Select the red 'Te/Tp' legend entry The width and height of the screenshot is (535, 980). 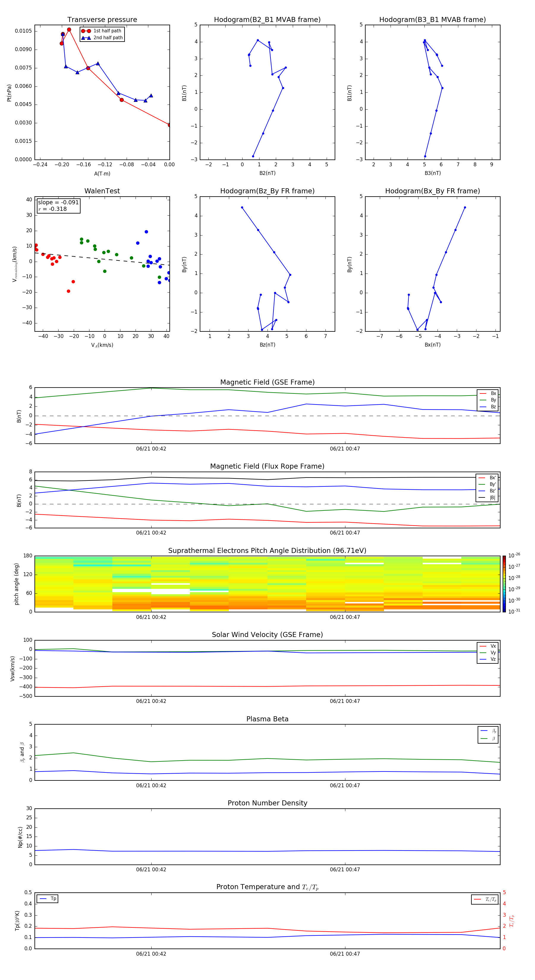[x=485, y=899]
